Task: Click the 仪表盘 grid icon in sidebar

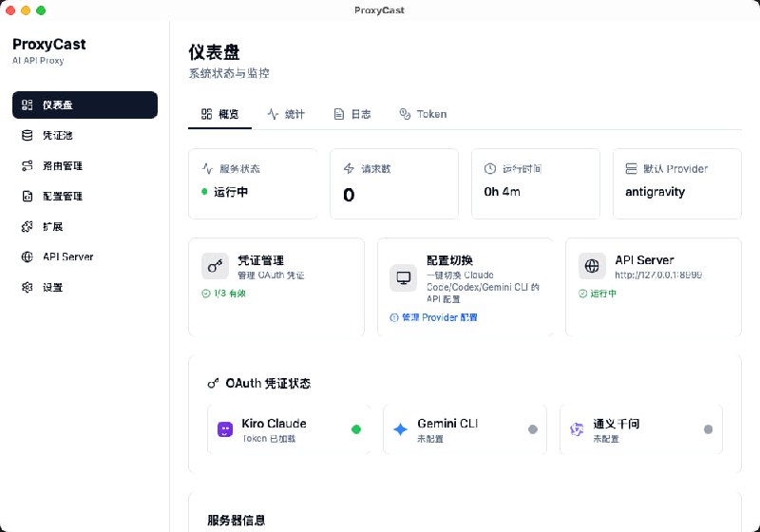Action: [x=28, y=104]
